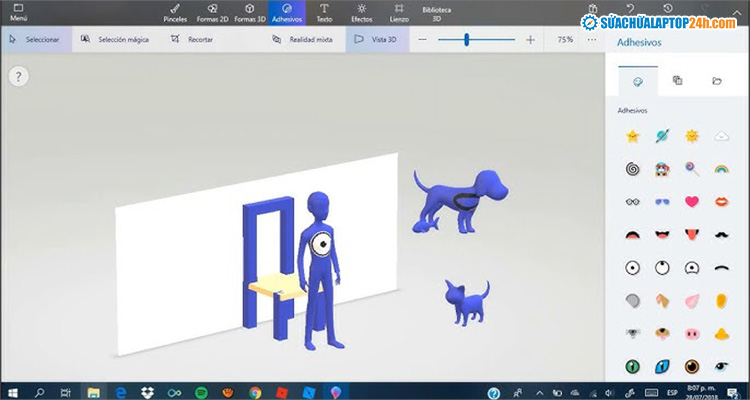Activate the Seleccionar tool
This screenshot has width=750, height=400.
35,39
